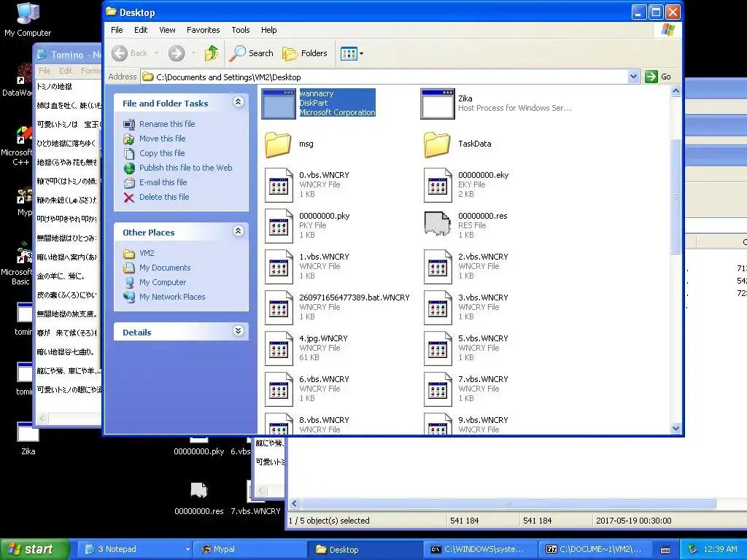Go to VM2 folder in Other Places

tap(147, 253)
